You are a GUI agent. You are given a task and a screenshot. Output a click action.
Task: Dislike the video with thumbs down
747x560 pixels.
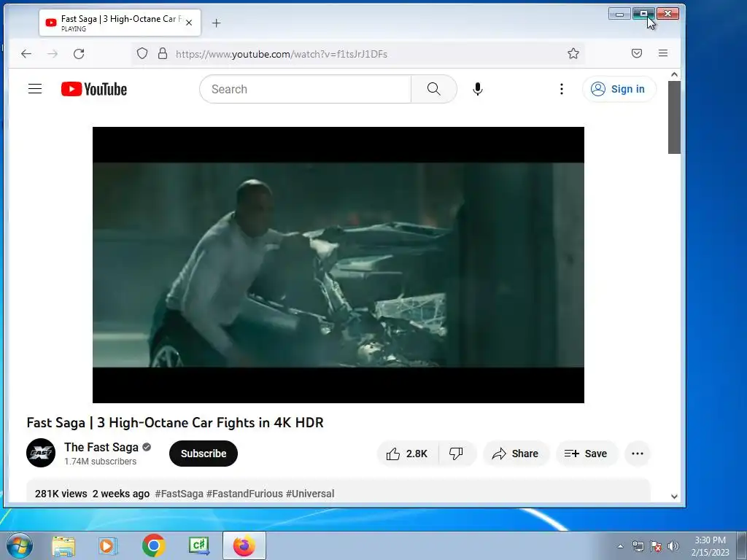click(456, 454)
